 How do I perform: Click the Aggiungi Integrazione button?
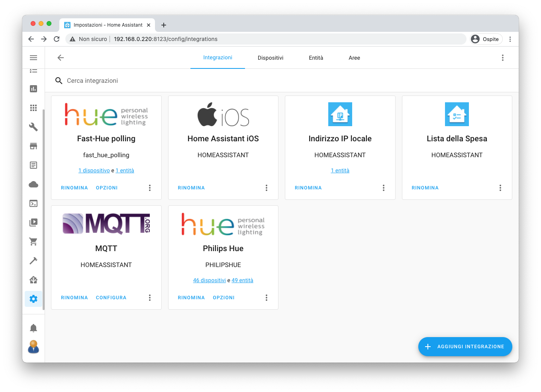click(x=465, y=347)
